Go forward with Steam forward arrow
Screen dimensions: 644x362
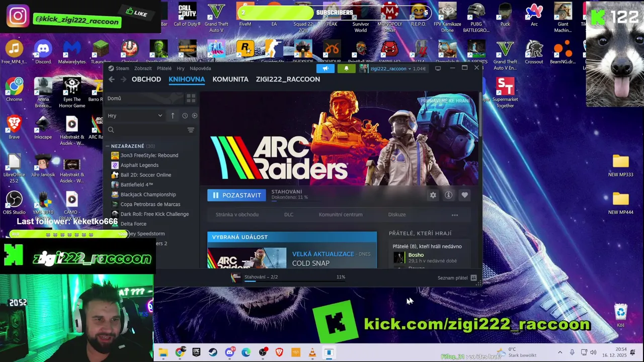pyautogui.click(x=123, y=79)
